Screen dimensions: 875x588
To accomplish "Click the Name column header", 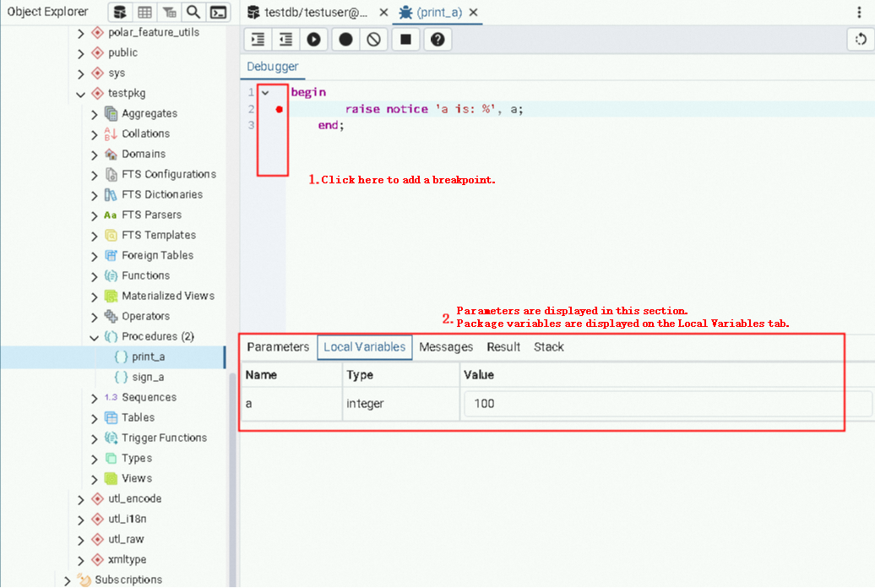I will pos(261,375).
